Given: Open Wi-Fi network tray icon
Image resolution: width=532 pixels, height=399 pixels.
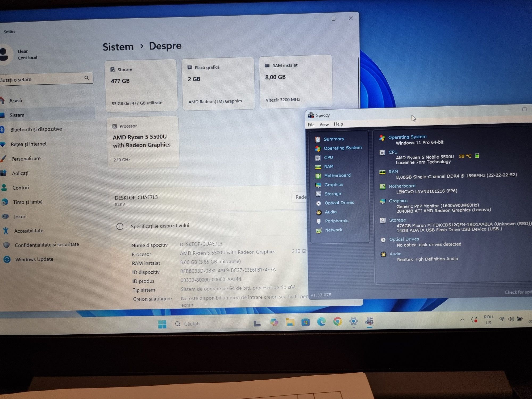Looking at the screenshot, I should pyautogui.click(x=502, y=319).
